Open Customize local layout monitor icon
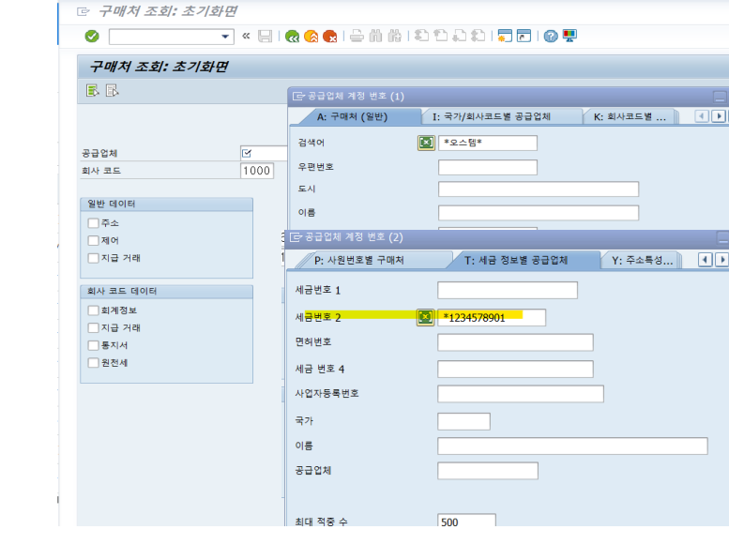 coord(570,36)
